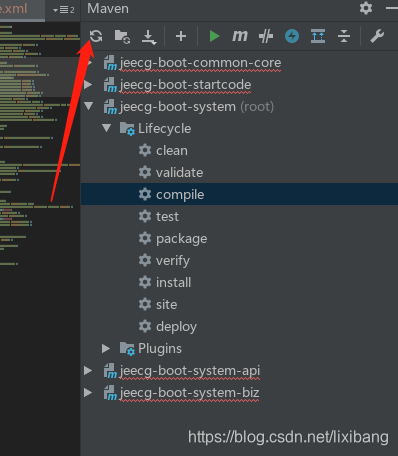
Task: Click the Lifecycle folder label
Action: tap(165, 129)
